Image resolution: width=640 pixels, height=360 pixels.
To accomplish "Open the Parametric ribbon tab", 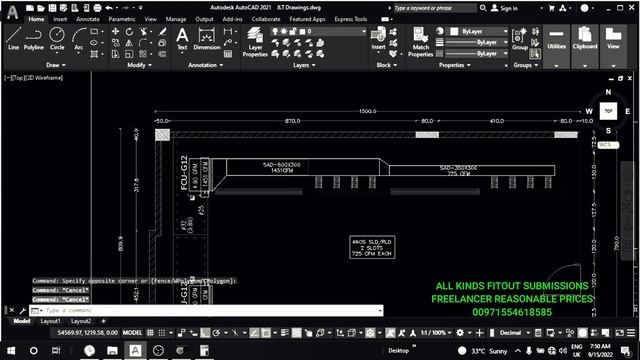I will [122, 19].
